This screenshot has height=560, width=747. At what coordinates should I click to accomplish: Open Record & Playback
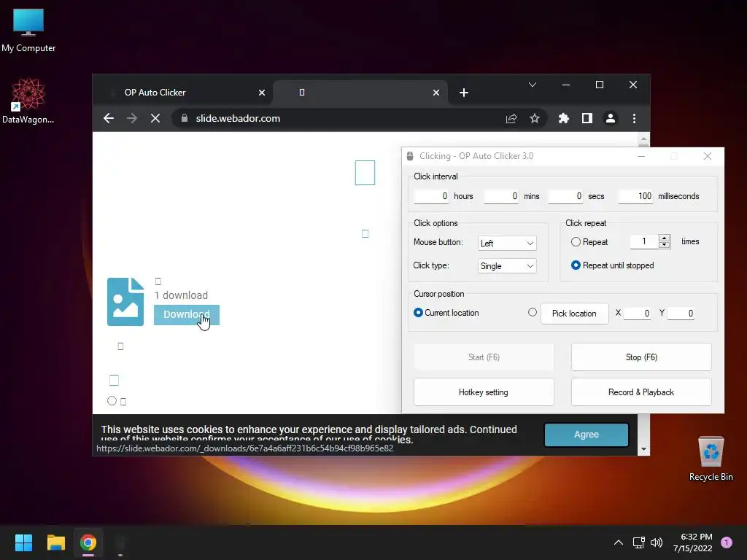pos(641,392)
